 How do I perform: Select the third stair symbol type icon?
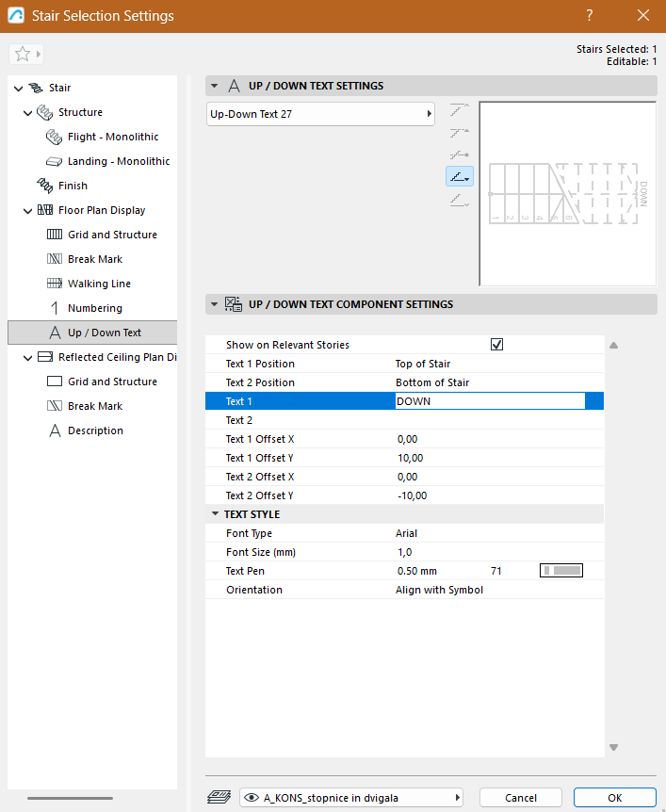[460, 154]
